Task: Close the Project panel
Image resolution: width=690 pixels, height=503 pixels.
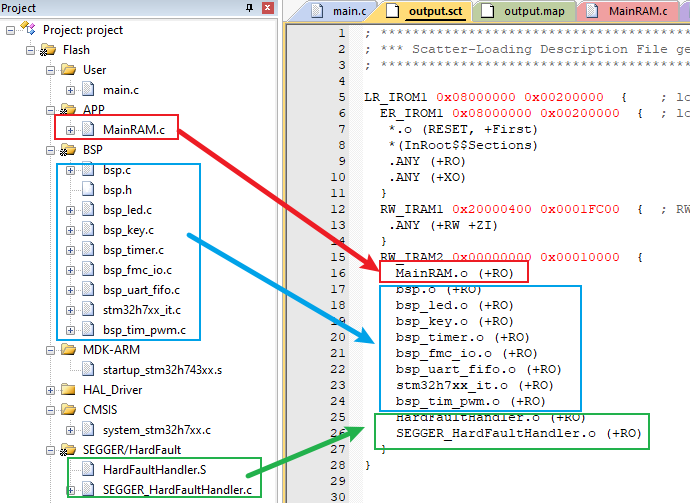Action: [x=266, y=9]
